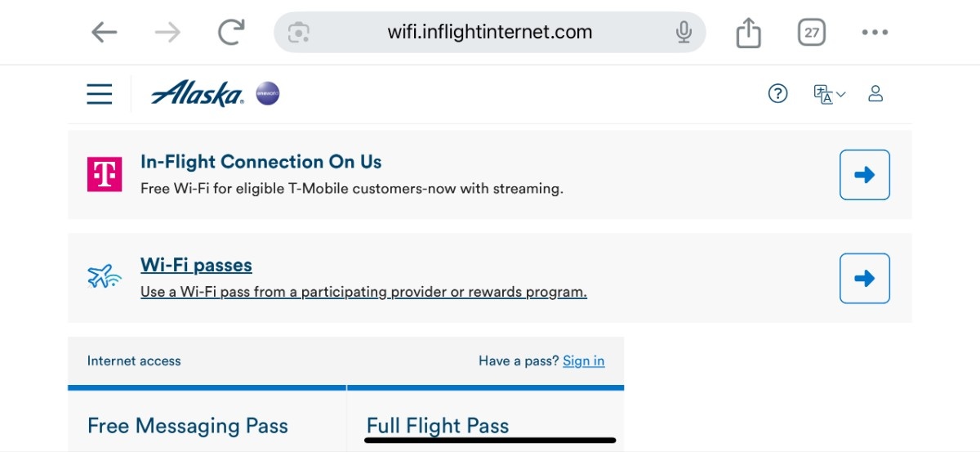Tap the wifi.inflightinternet.com address field
980x452 pixels.
coord(490,33)
